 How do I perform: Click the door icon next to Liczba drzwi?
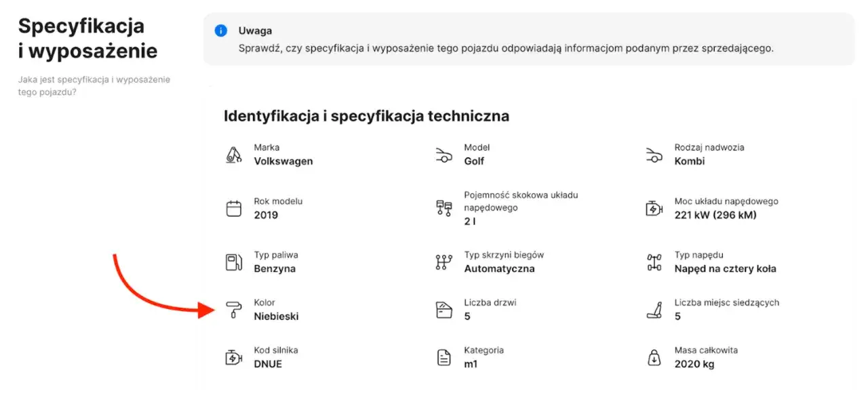(x=445, y=310)
